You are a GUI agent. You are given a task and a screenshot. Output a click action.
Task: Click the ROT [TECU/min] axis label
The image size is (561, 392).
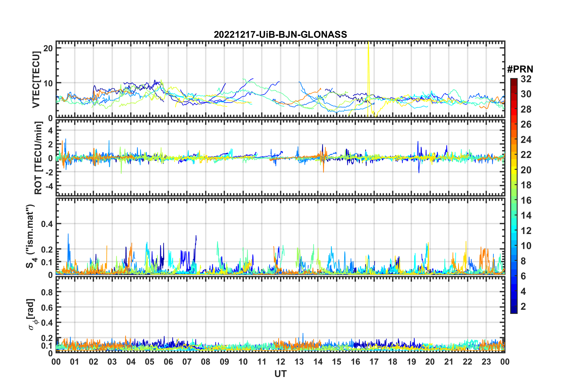pos(38,158)
